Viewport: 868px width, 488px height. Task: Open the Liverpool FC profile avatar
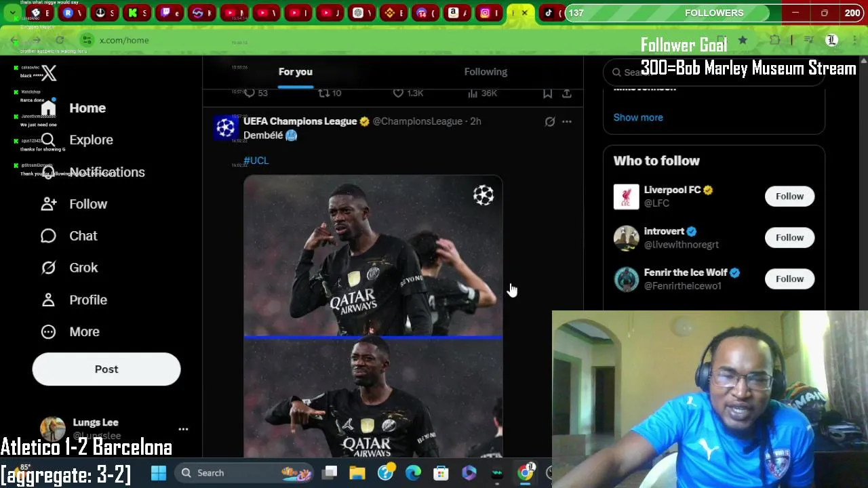click(x=627, y=197)
